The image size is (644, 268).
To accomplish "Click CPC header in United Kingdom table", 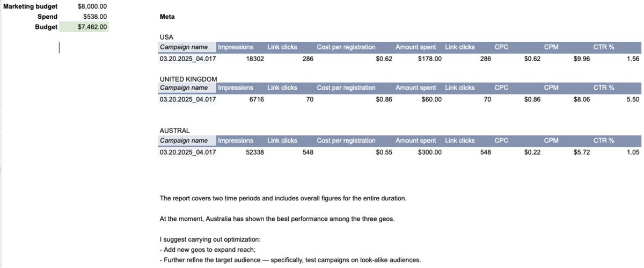I will tap(501, 88).
